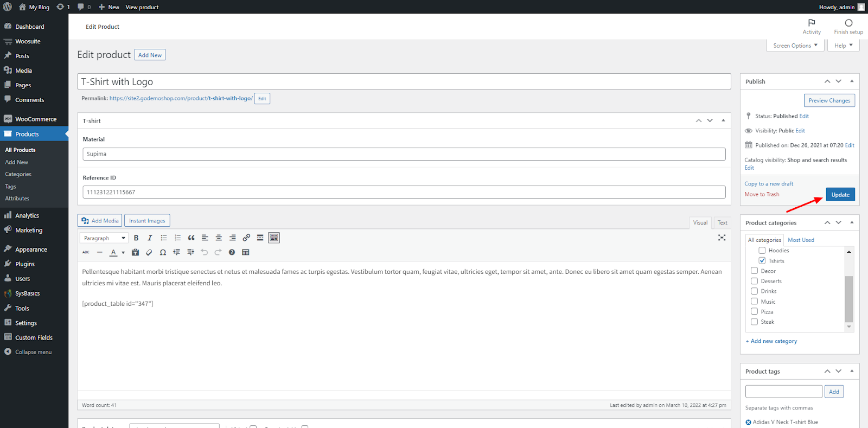868x428 pixels.
Task: Check the Pizza category
Action: (754, 311)
